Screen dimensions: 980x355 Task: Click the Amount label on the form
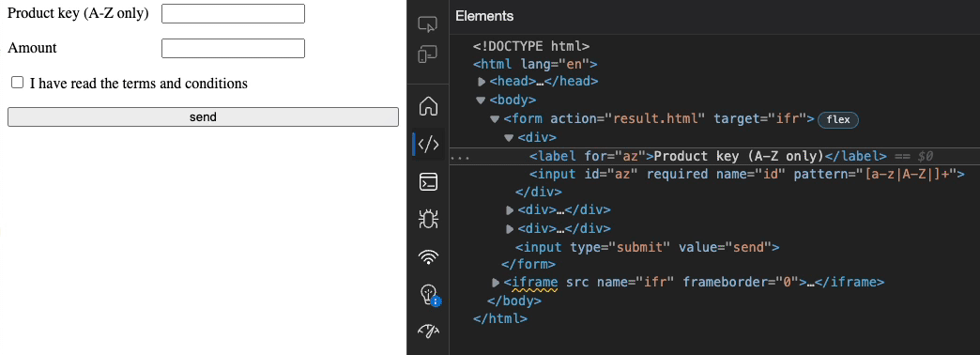32,48
